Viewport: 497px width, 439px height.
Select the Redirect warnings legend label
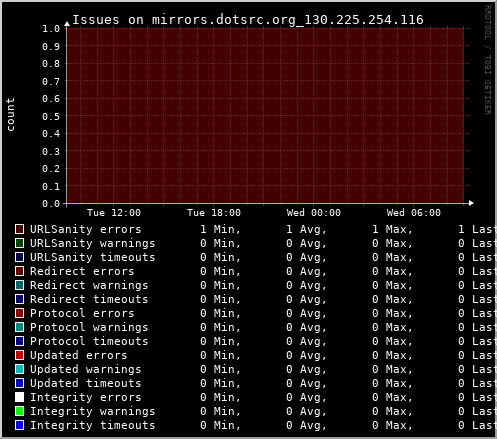(x=89, y=286)
